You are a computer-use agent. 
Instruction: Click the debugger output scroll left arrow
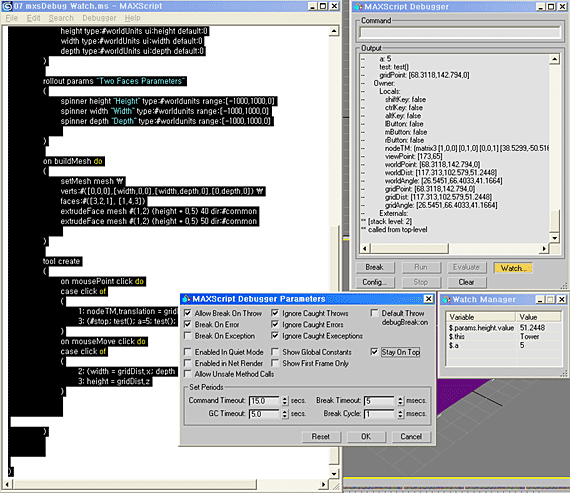pos(365,249)
